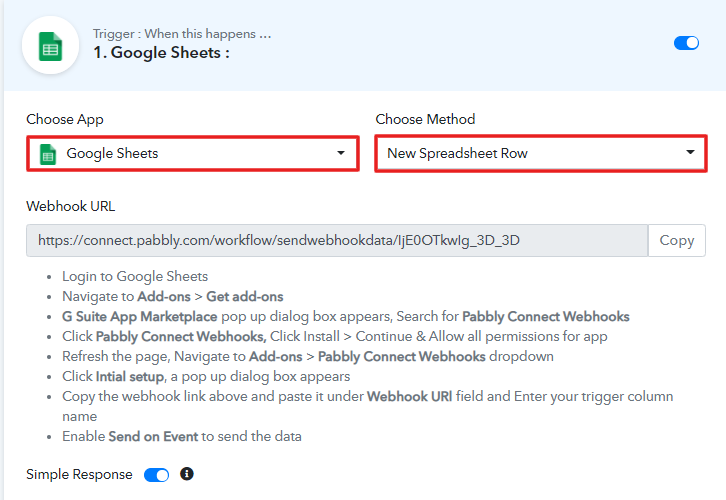This screenshot has width=726, height=500.
Task: Toggle the Simple Response switch
Action: tap(156, 475)
